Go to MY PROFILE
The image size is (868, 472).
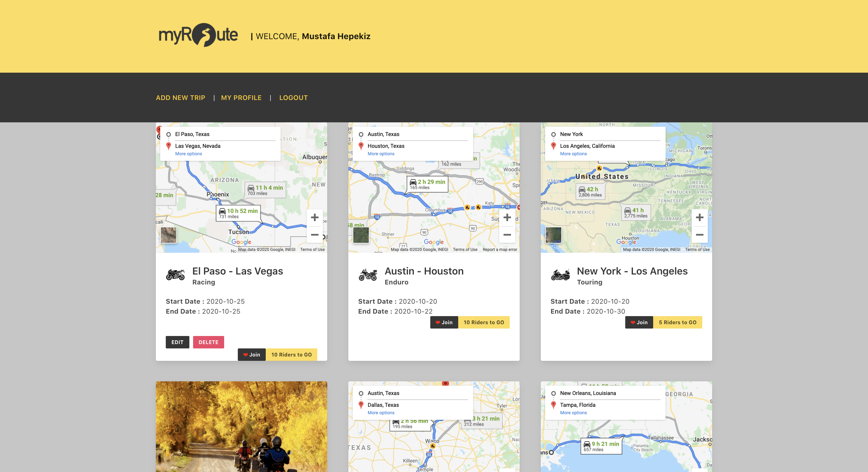tap(241, 98)
